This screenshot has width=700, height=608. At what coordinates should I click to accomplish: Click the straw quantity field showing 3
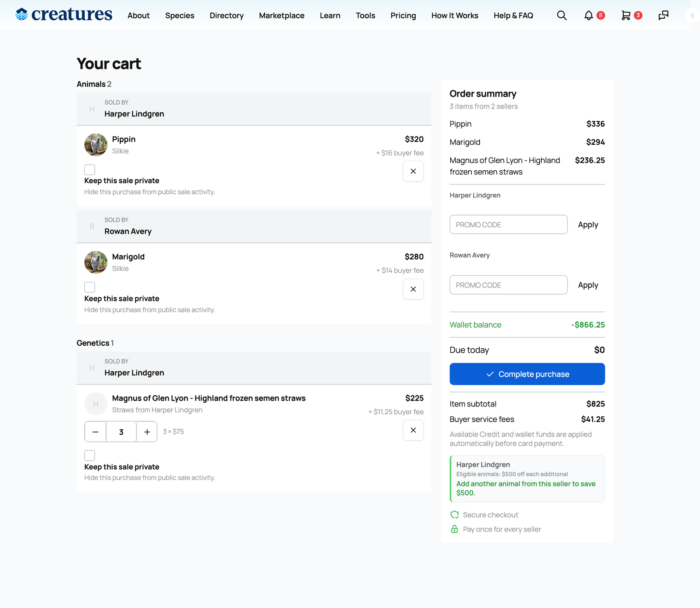121,432
